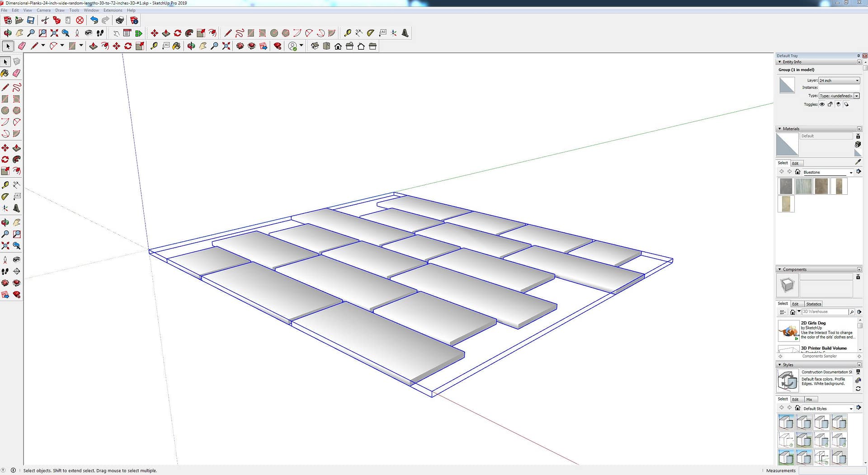
Task: Open the Extensions menu
Action: [x=113, y=10]
